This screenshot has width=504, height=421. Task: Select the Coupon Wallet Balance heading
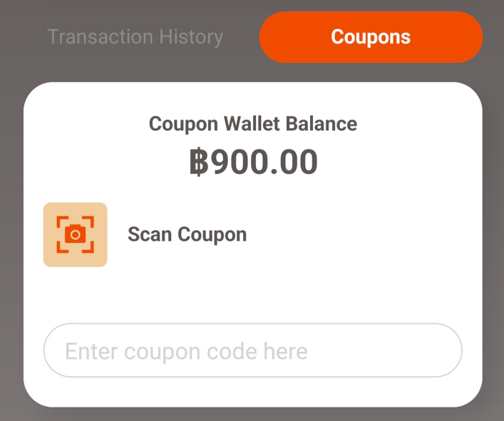pos(253,124)
